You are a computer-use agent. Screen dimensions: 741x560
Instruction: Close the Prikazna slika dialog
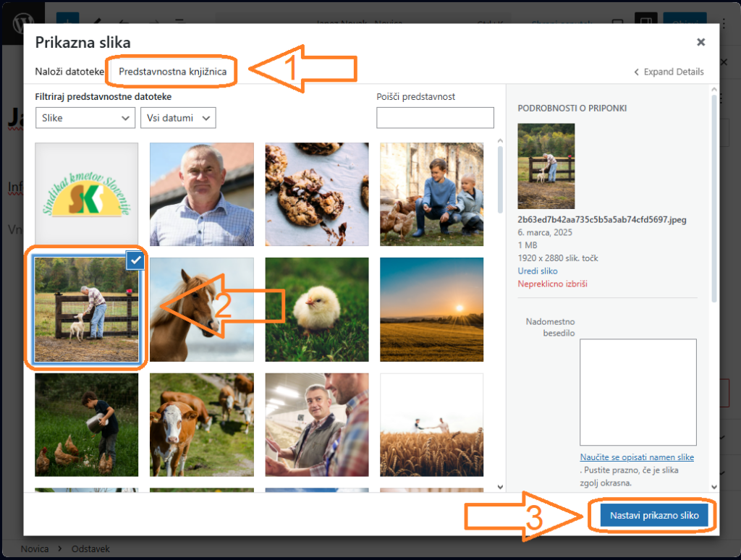point(700,43)
